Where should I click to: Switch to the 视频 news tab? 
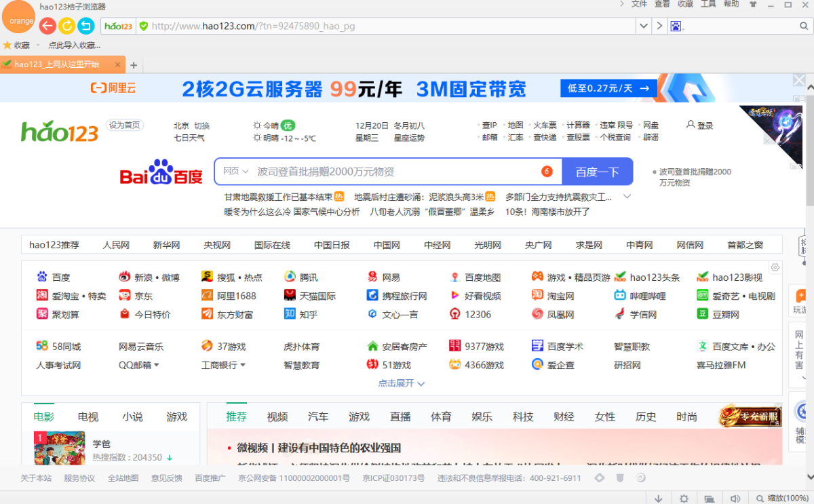pyautogui.click(x=277, y=416)
